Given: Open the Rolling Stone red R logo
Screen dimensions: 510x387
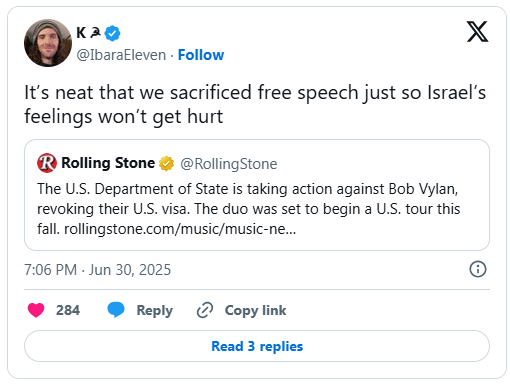Looking at the screenshot, I should point(47,163).
